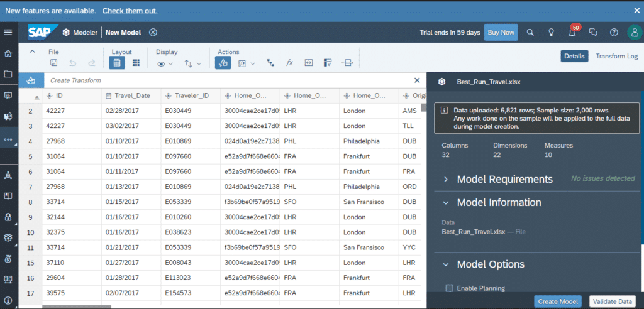Select the Traveler_ID column header
Image resolution: width=644 pixels, height=309 pixels.
191,95
